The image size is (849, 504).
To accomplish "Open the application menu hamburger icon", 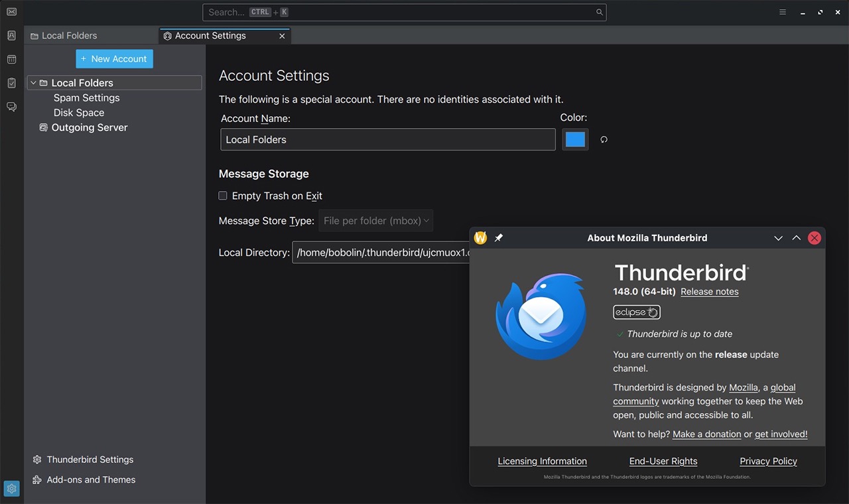I will (783, 12).
